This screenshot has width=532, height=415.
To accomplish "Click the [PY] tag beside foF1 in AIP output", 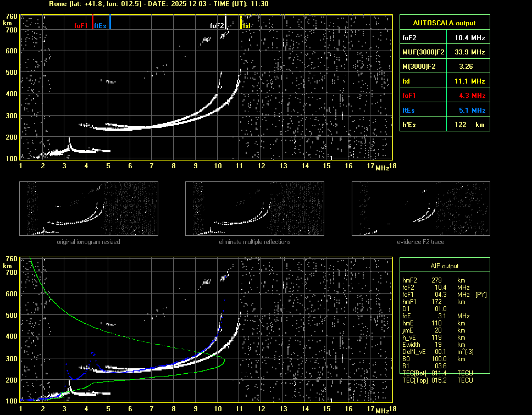I will coord(480,295).
